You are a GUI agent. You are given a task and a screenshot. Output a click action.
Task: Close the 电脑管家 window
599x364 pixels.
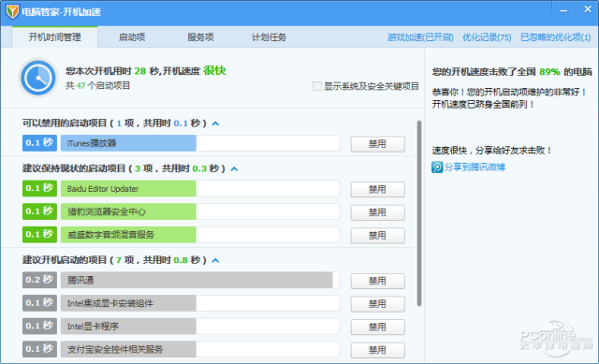click(x=588, y=9)
